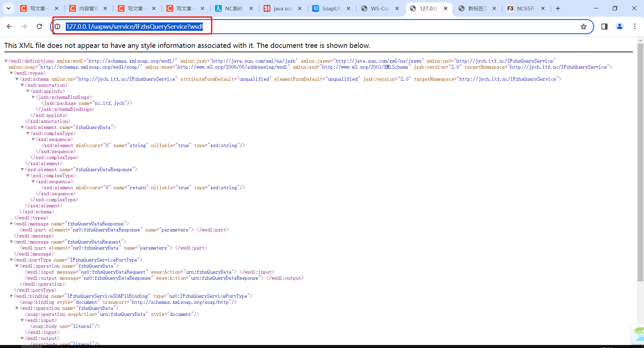This screenshot has width=644, height=348.
Task: Switch to the 新标签页 tab
Action: click(x=477, y=8)
